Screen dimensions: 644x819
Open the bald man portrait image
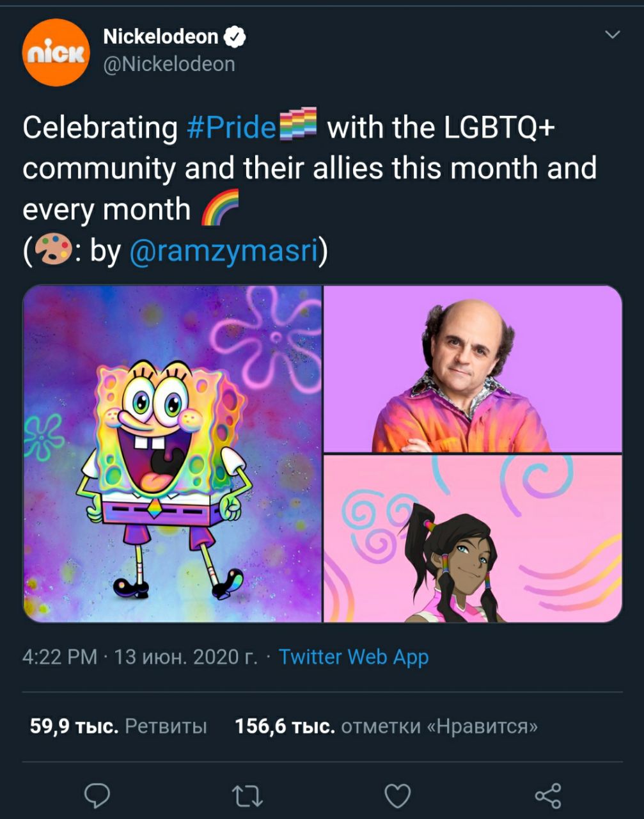click(473, 369)
